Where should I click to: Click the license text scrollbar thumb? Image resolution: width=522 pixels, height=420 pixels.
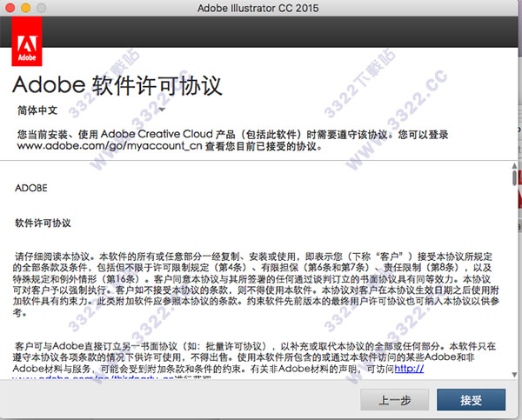(x=515, y=178)
